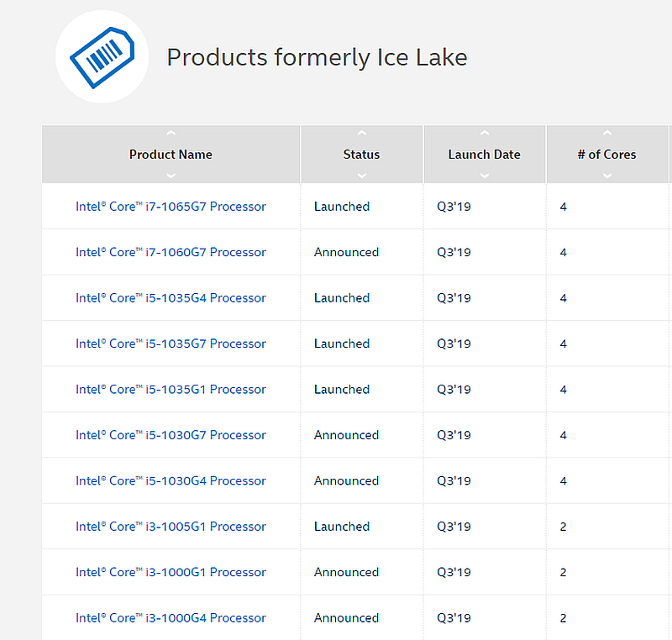Sort Launch Date descending with down arrow
672x640 pixels.
pyautogui.click(x=484, y=176)
